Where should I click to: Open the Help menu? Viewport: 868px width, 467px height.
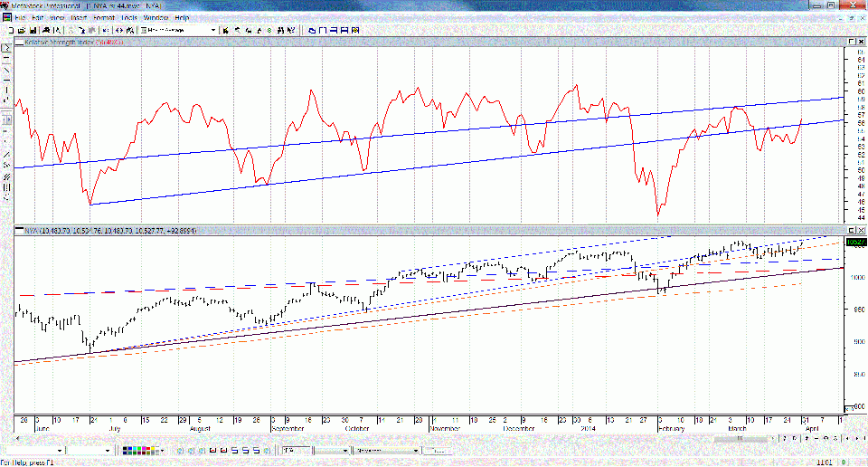point(182,17)
